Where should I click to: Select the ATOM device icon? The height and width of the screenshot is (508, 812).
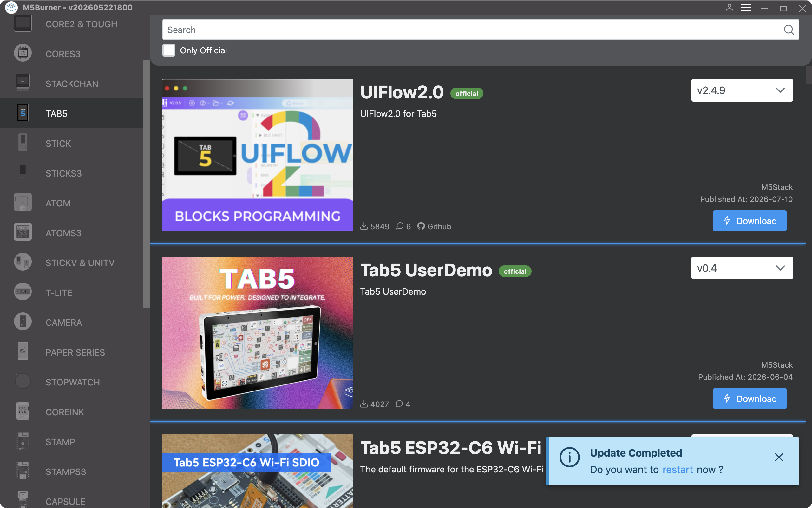[x=23, y=203]
